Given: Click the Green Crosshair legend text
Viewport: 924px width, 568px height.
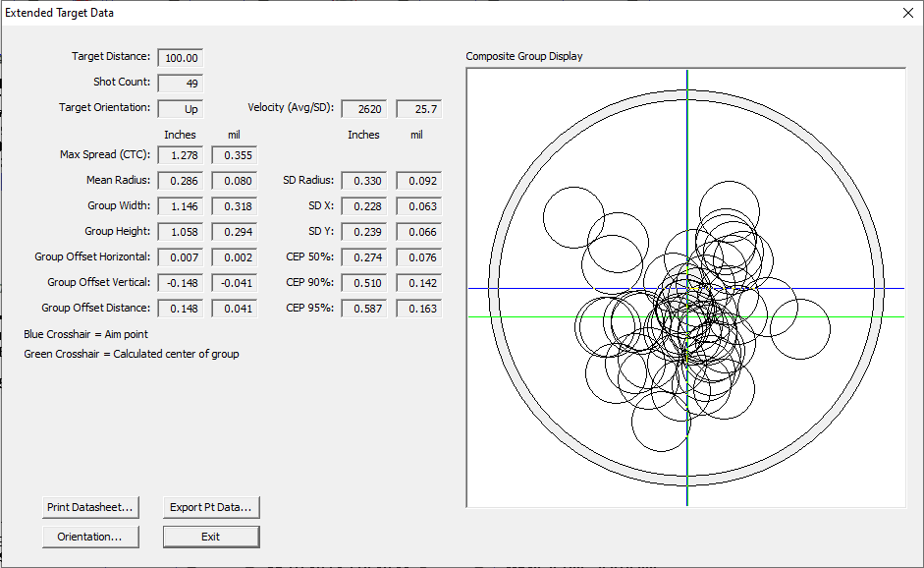Looking at the screenshot, I should 132,354.
